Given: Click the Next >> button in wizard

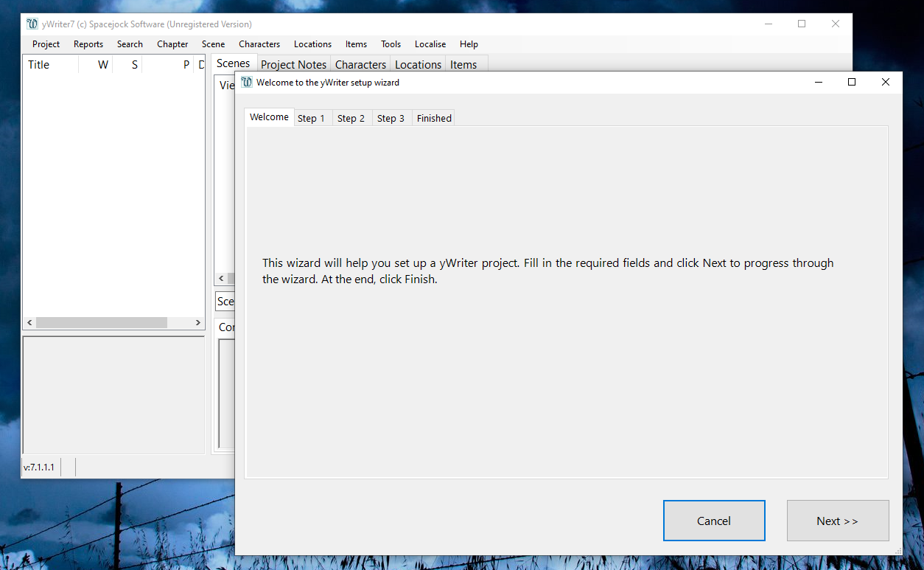Looking at the screenshot, I should click(x=838, y=521).
